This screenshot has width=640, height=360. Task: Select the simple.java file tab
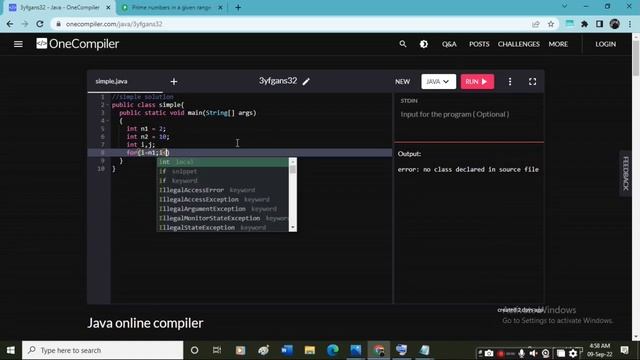tap(111, 81)
